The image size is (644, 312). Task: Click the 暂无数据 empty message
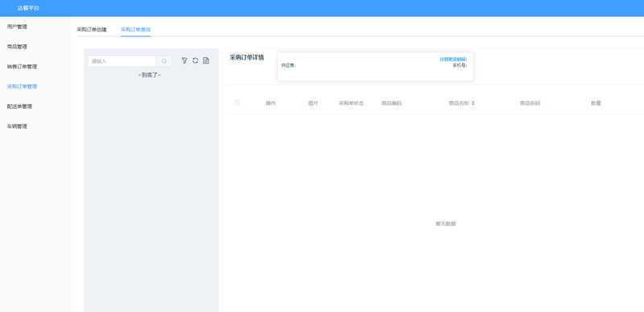coord(446,223)
